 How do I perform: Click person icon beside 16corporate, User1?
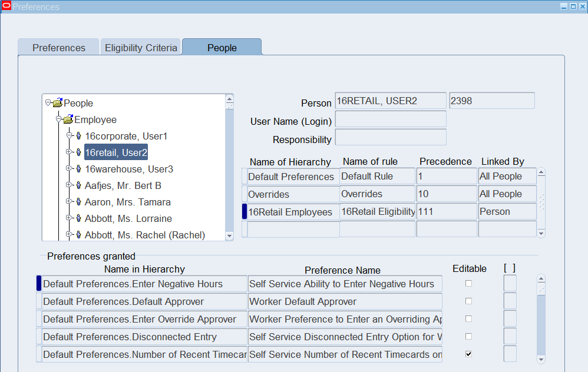pyautogui.click(x=79, y=136)
